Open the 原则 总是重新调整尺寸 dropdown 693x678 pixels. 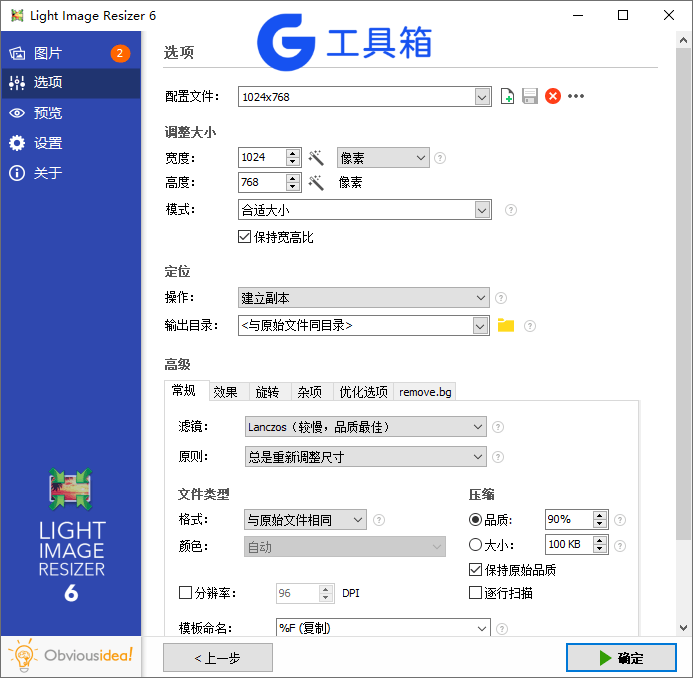(x=366, y=457)
